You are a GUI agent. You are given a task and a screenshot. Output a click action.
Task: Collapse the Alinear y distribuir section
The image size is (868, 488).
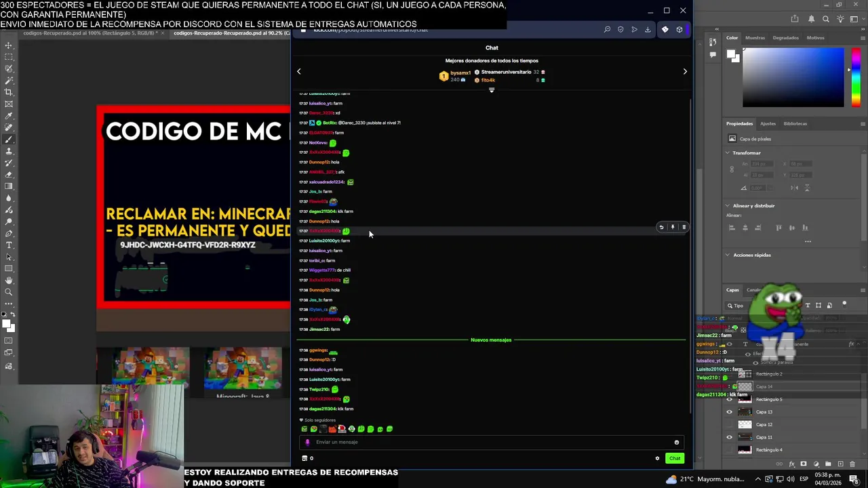728,206
